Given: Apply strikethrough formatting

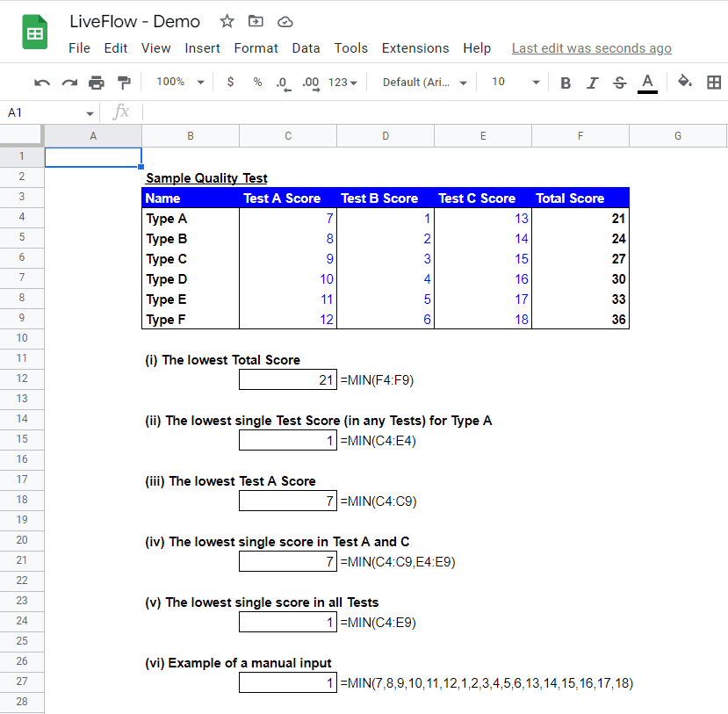Looking at the screenshot, I should click(x=619, y=81).
